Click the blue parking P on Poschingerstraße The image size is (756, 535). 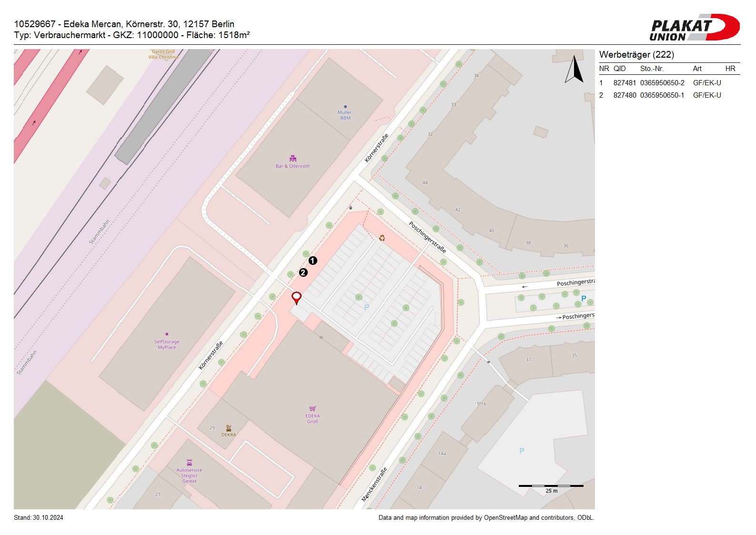[584, 299]
